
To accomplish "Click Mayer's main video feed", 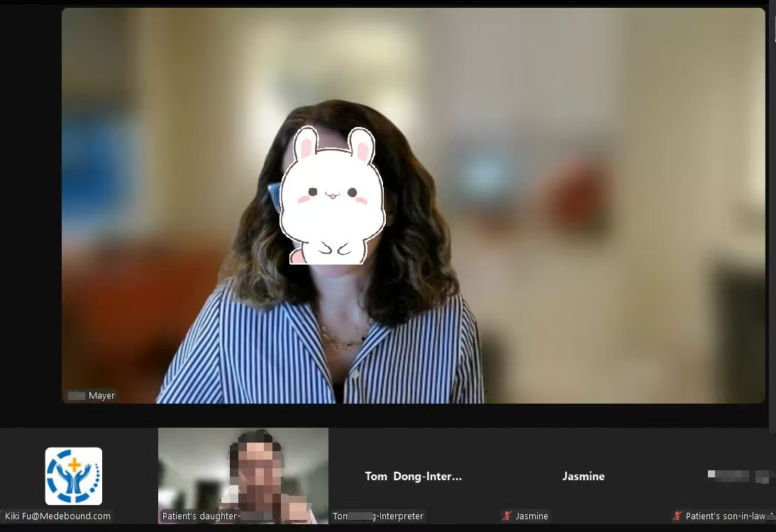I will pyautogui.click(x=415, y=206).
